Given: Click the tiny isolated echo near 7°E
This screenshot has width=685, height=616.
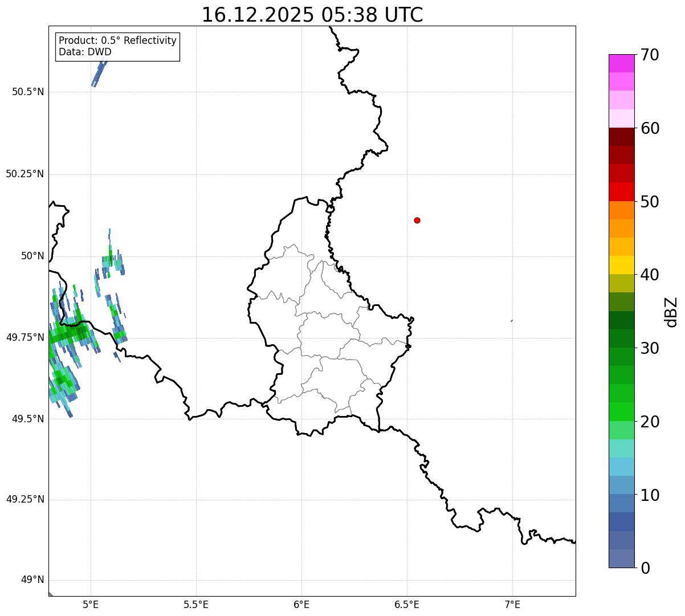Looking at the screenshot, I should click(x=512, y=321).
